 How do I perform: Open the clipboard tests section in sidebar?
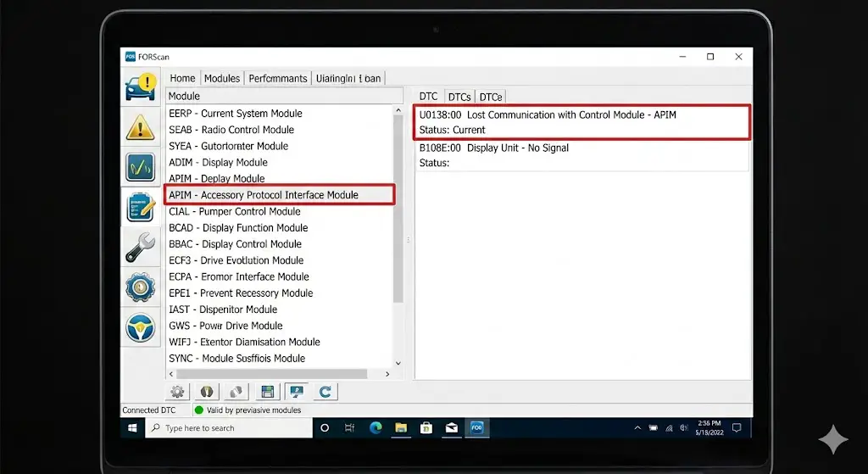pyautogui.click(x=141, y=207)
